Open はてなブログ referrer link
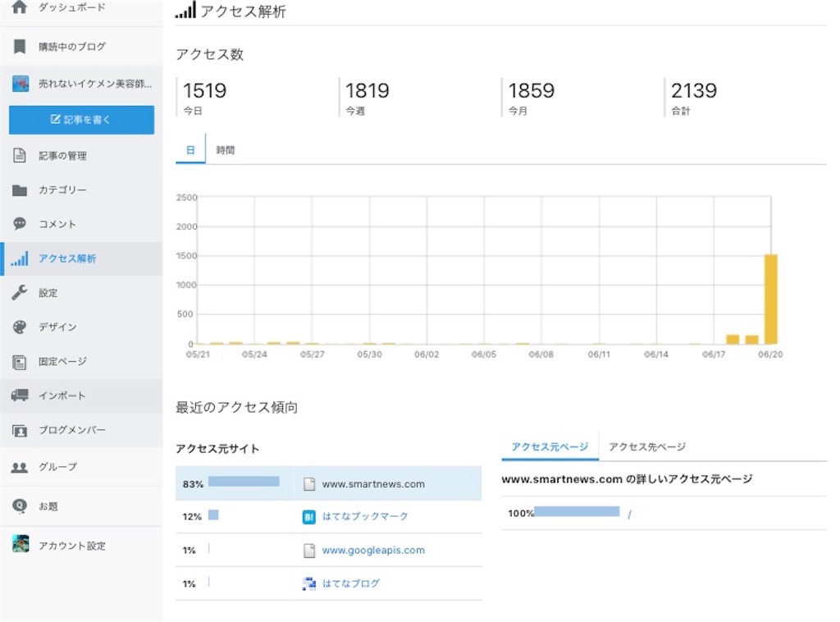 tap(351, 583)
